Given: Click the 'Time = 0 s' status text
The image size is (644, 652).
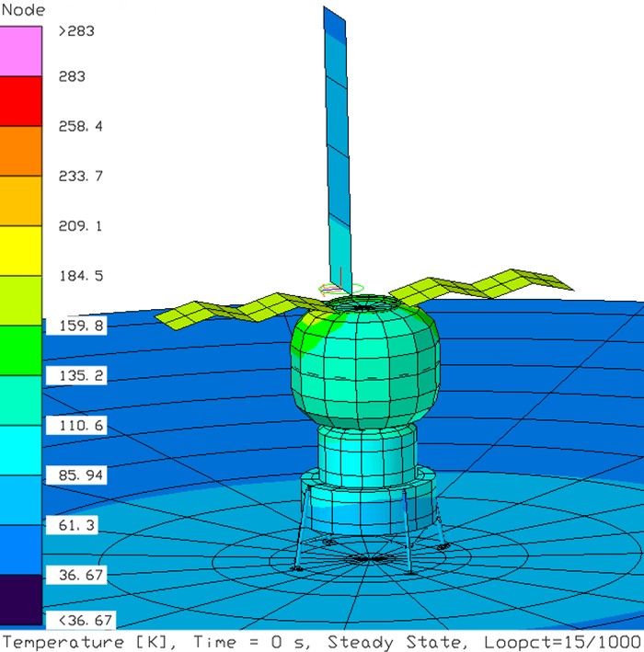Looking at the screenshot, I should [x=252, y=642].
